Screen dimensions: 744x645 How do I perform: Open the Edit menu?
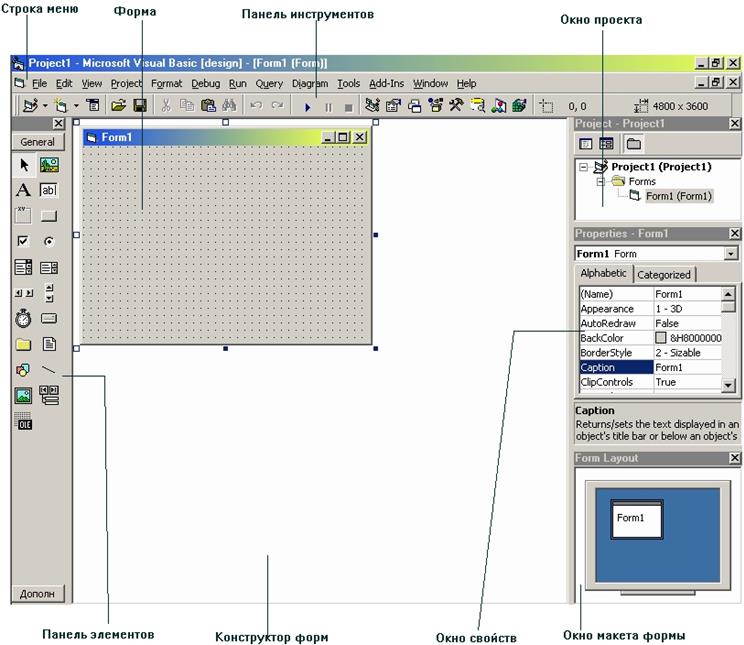tap(64, 84)
